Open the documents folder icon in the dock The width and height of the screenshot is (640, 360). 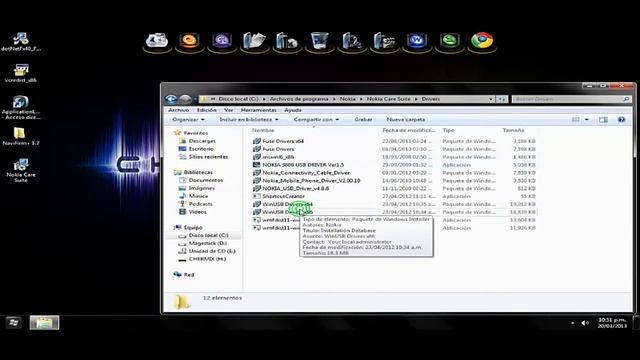[x=254, y=41]
